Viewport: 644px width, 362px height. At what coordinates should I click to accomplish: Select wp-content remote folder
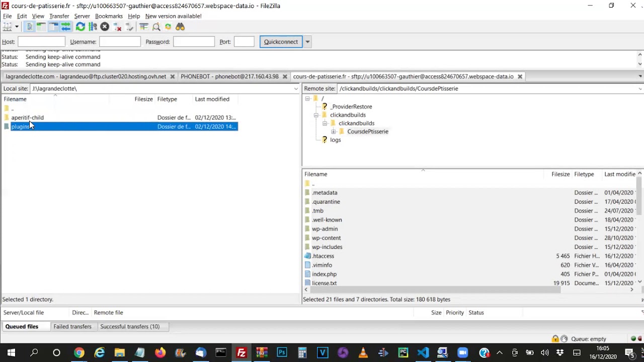click(x=326, y=238)
